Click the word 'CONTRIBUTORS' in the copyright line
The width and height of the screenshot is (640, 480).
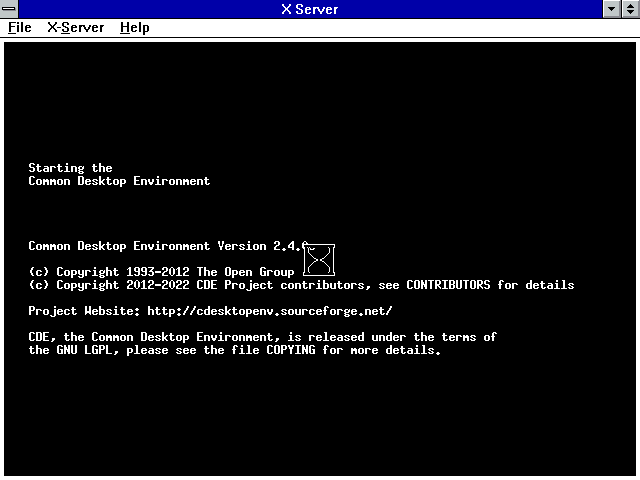(x=448, y=285)
